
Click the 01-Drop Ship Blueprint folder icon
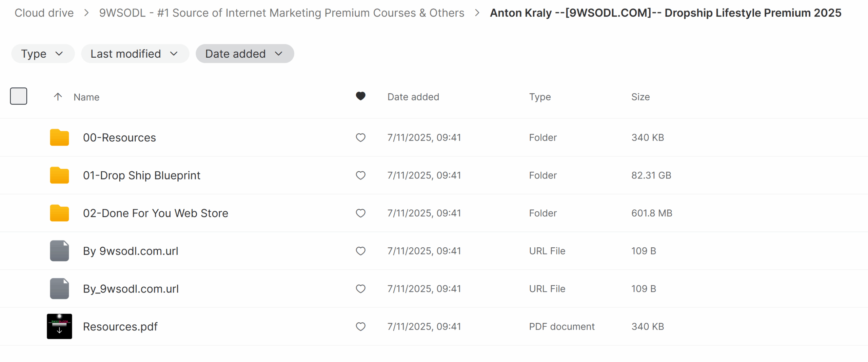pos(59,175)
